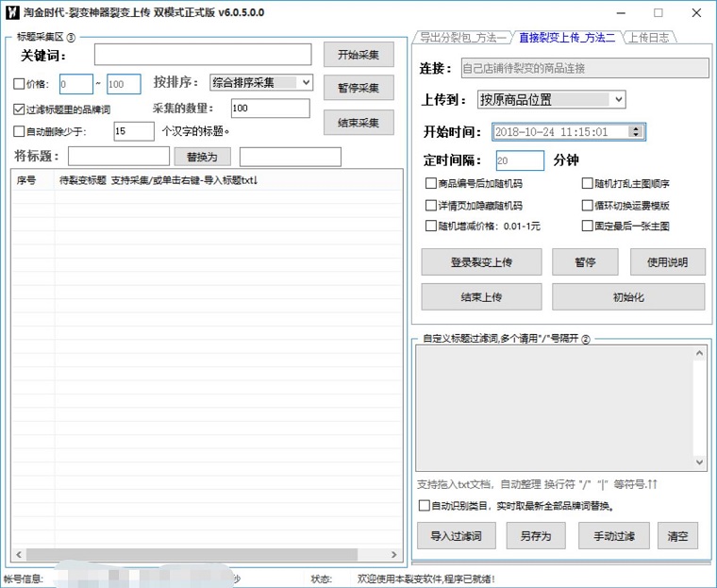Start 登录裂变上传
Image resolution: width=717 pixels, height=588 pixels.
tap(481, 261)
